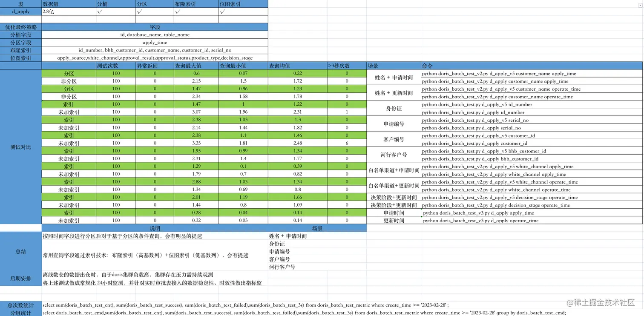Click the 3.35 max query value

(196, 143)
